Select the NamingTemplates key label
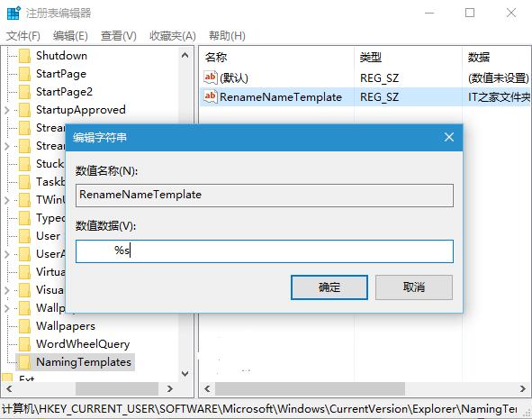Viewport: 532px width, 419px height. [84, 362]
